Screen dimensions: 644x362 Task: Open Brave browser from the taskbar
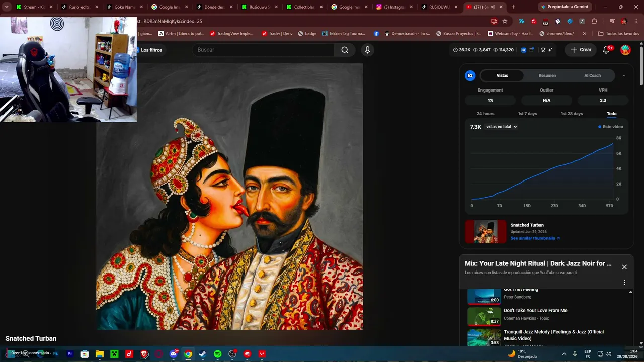(144, 354)
